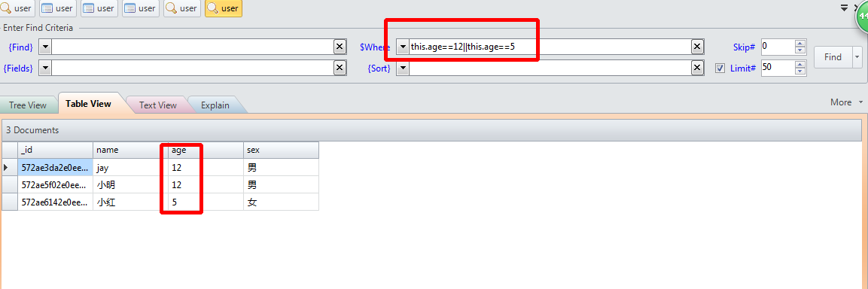The image size is (868, 289).
Task: Select the sex cell showing 女
Action: (282, 202)
